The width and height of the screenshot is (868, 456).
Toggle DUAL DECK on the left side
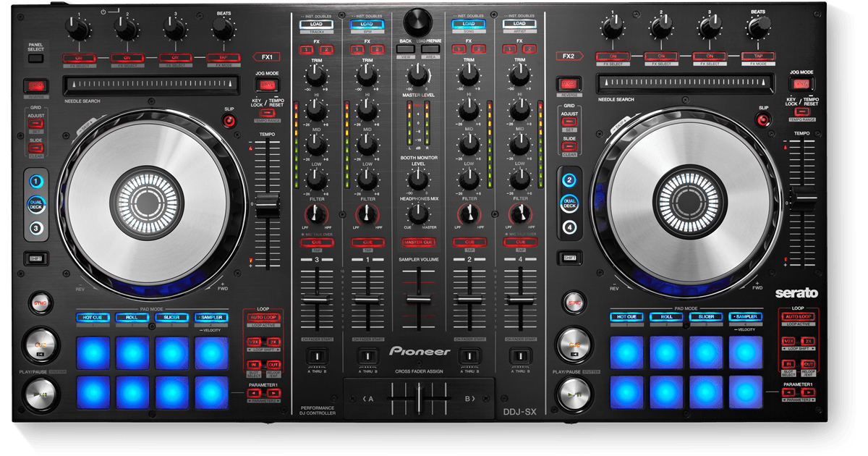[x=36, y=205]
